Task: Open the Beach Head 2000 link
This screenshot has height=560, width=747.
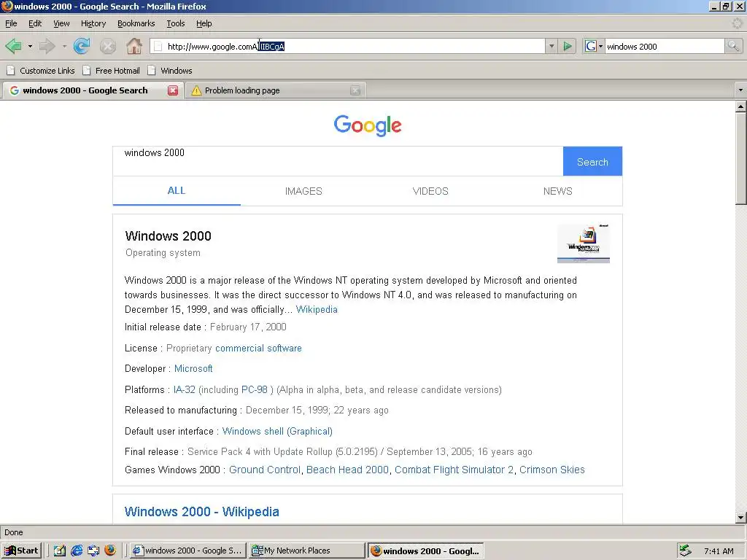Action: click(x=348, y=470)
